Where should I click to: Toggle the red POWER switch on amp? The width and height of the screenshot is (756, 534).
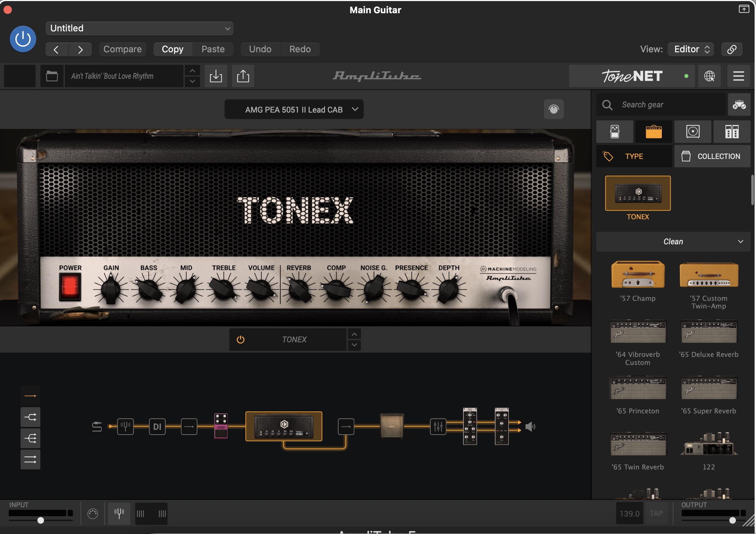[70, 287]
